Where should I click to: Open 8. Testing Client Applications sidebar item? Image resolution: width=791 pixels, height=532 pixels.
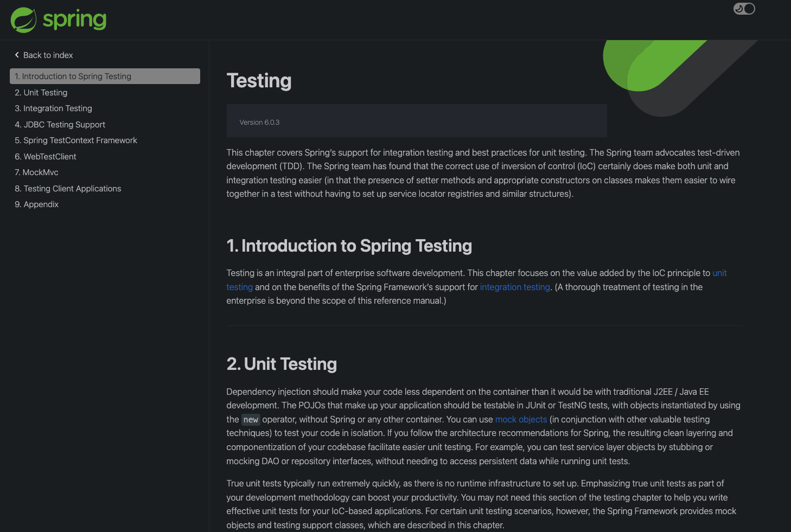click(x=68, y=189)
